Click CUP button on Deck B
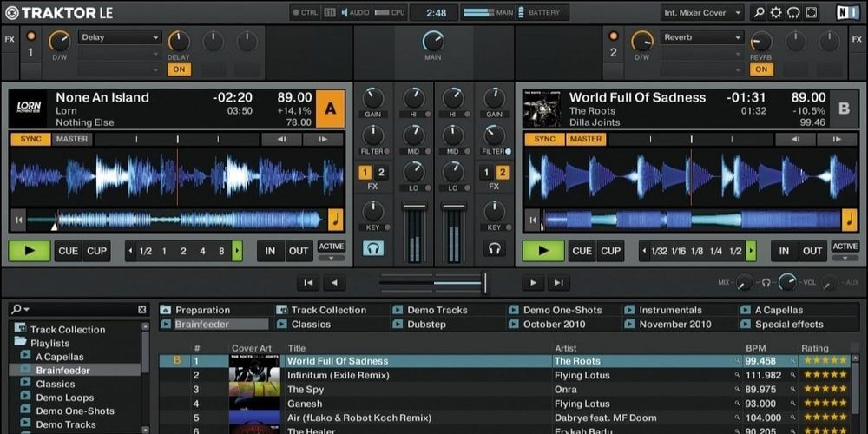 coord(610,251)
